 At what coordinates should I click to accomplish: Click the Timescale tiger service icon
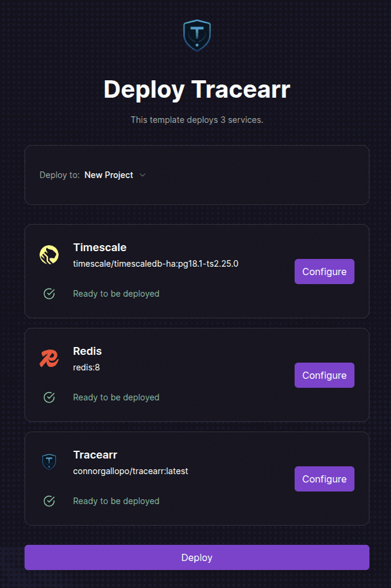tap(49, 255)
